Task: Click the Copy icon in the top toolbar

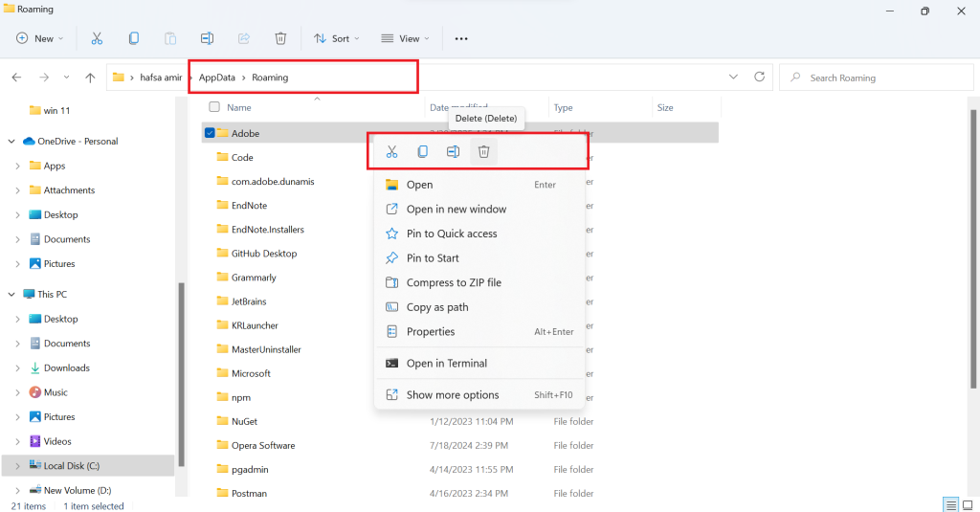Action: (134, 39)
